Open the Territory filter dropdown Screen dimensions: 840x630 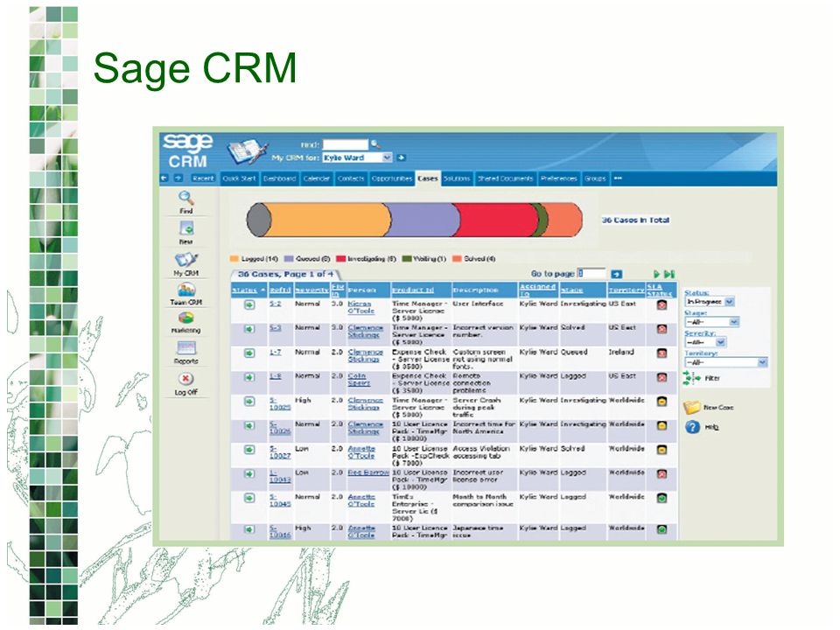[x=726, y=362]
